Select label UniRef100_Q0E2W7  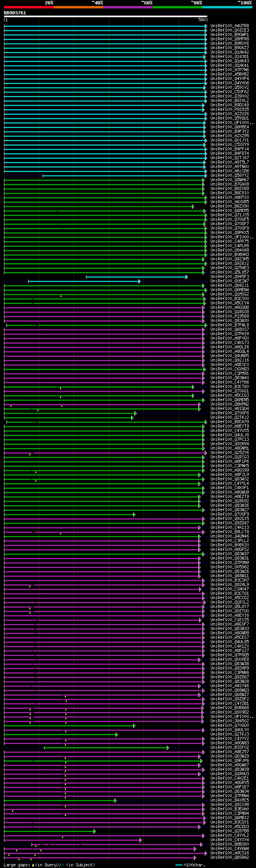point(230,281)
